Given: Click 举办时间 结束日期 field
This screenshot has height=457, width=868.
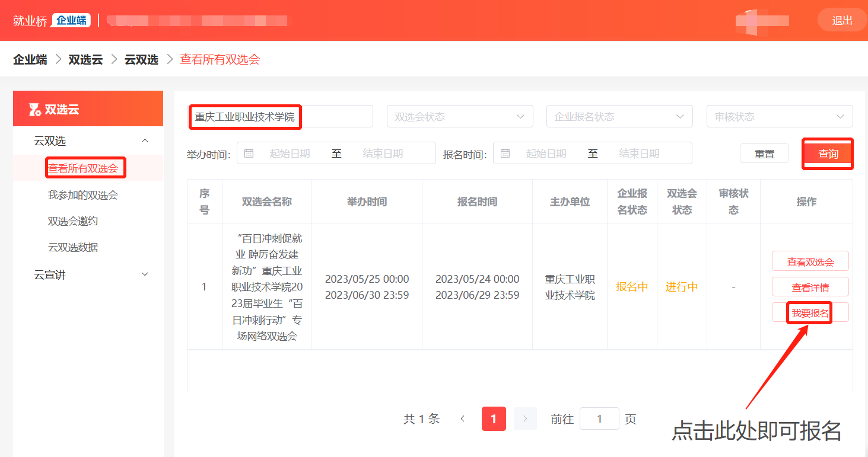Looking at the screenshot, I should (x=383, y=153).
